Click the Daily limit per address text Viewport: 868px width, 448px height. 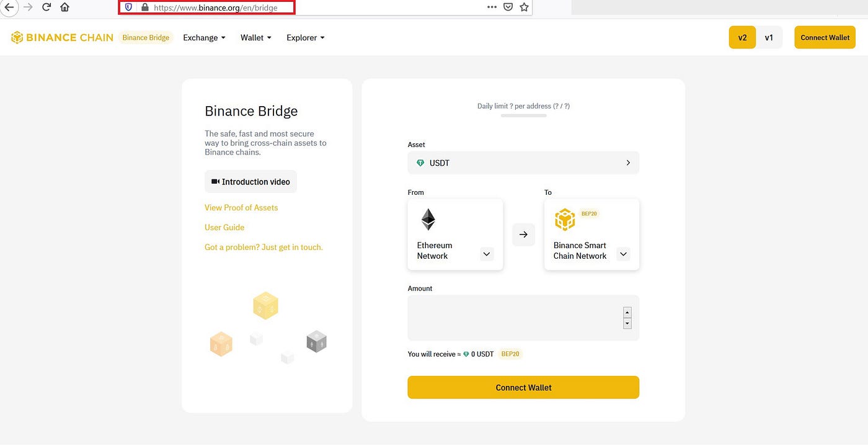coord(523,106)
